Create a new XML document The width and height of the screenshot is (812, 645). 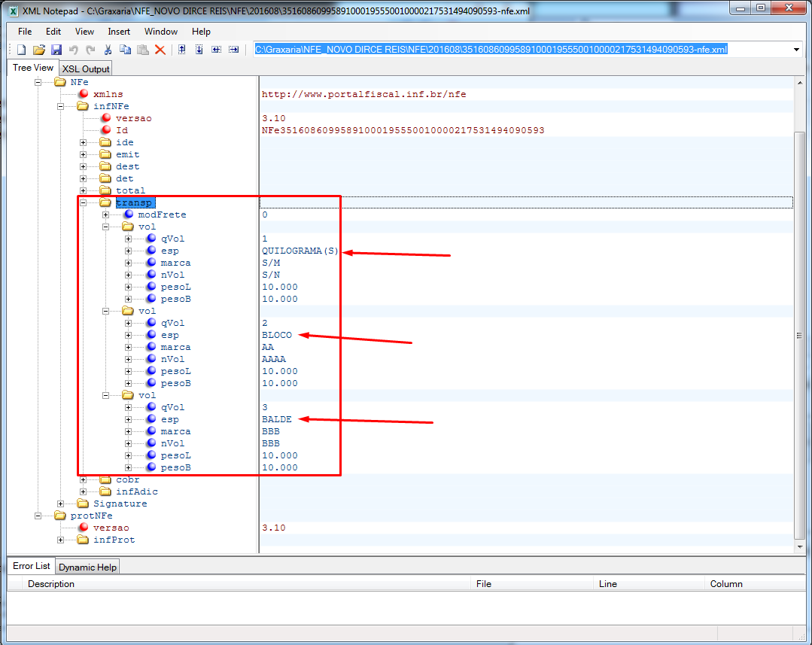pyautogui.click(x=21, y=50)
